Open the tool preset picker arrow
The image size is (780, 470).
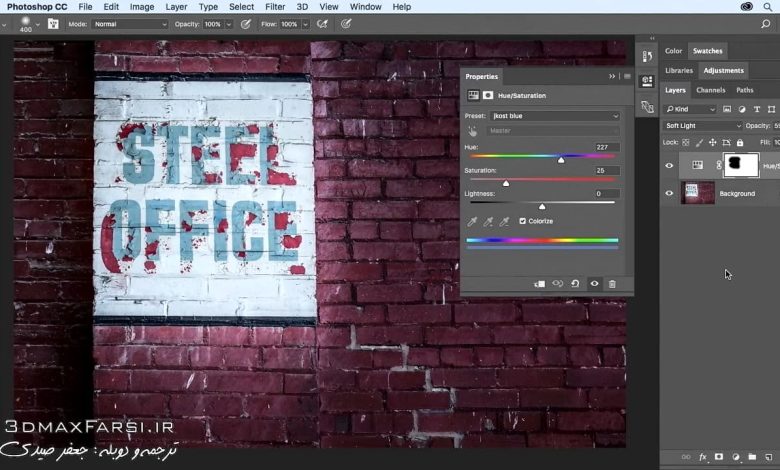[x=4, y=25]
